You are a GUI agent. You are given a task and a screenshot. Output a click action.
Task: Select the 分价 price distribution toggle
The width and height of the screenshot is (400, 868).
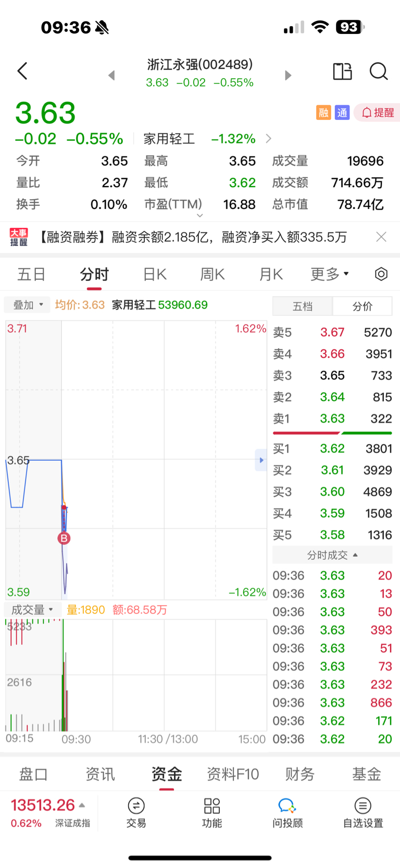(362, 307)
